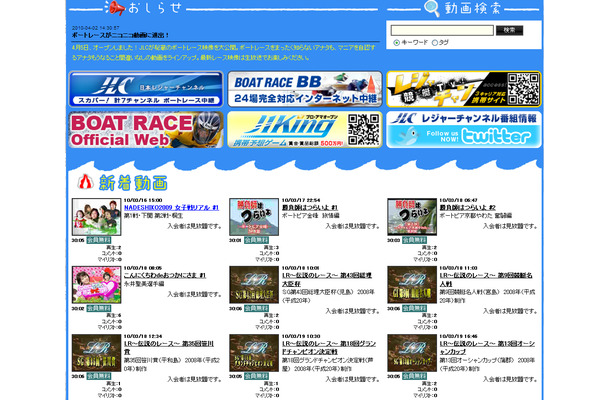The image size is (610, 400).
Task: Click the news timestamp 2010-04-02 above the headline
Action: [95, 28]
